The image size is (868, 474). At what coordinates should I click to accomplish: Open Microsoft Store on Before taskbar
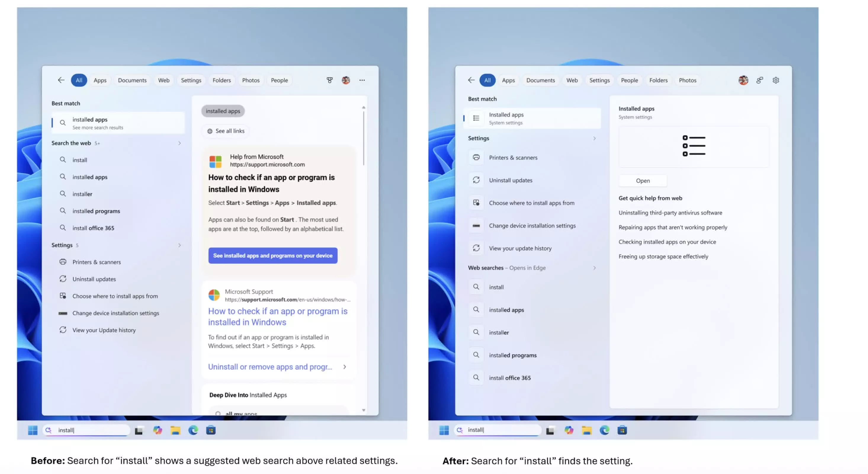(211, 430)
